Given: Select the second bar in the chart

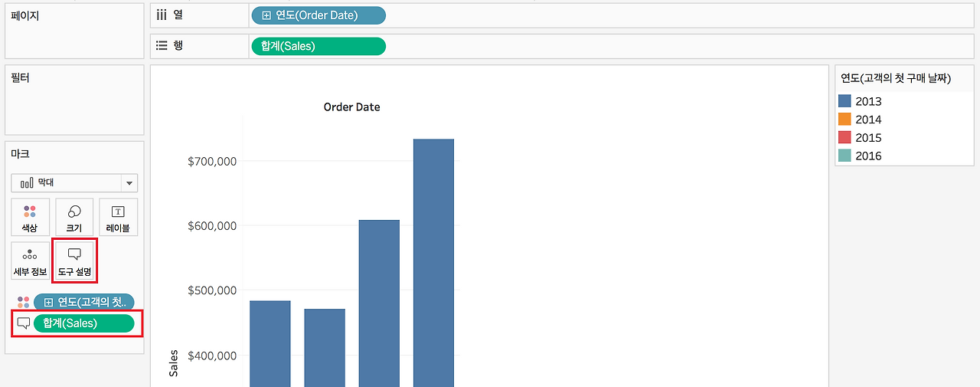Looking at the screenshot, I should 325,348.
